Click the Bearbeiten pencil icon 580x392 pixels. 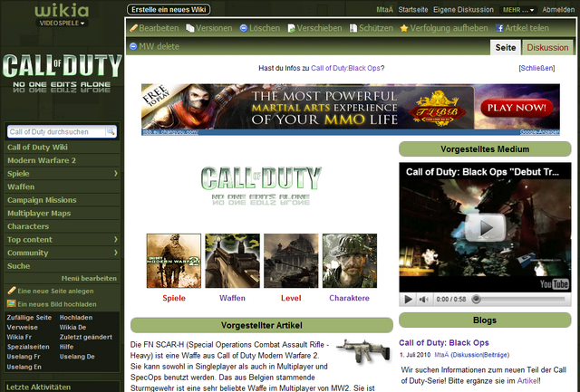pos(133,28)
